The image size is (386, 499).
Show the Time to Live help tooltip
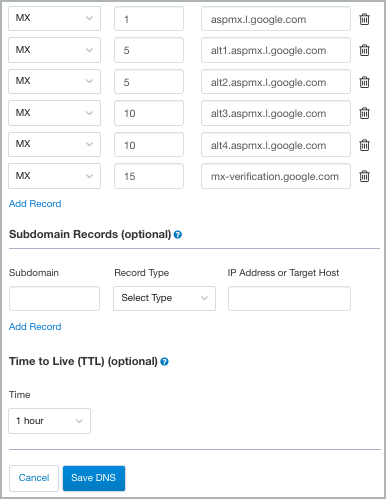point(164,362)
